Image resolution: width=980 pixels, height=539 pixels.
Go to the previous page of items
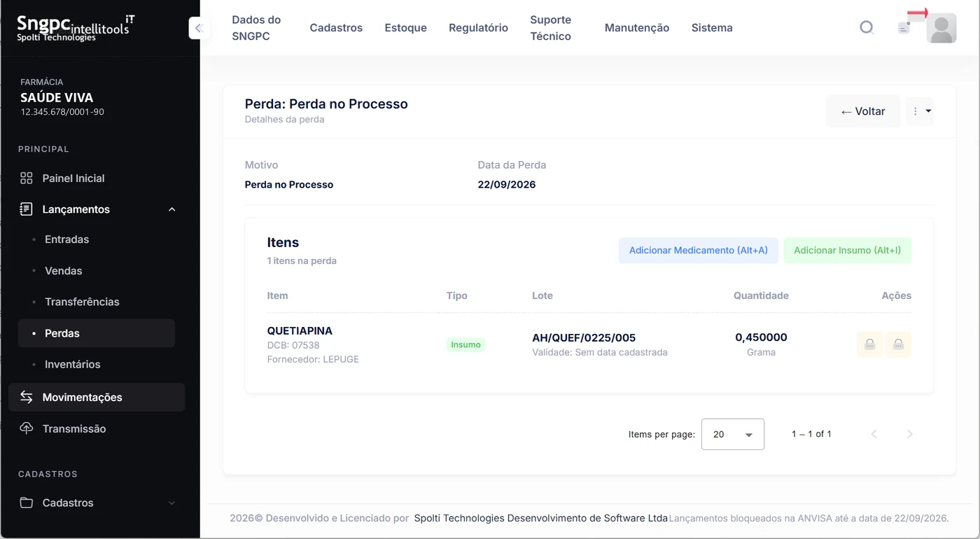pos(874,434)
